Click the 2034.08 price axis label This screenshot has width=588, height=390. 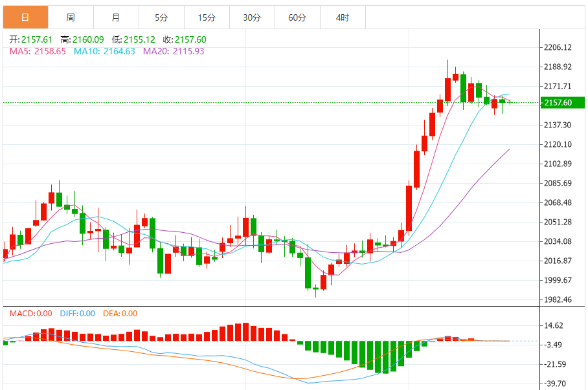[558, 242]
